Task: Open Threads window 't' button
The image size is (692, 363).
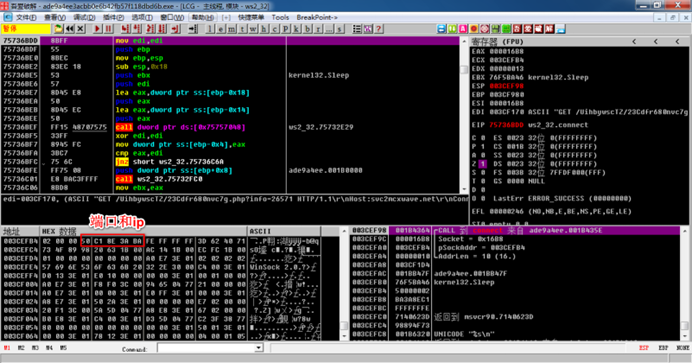Action: [x=242, y=29]
